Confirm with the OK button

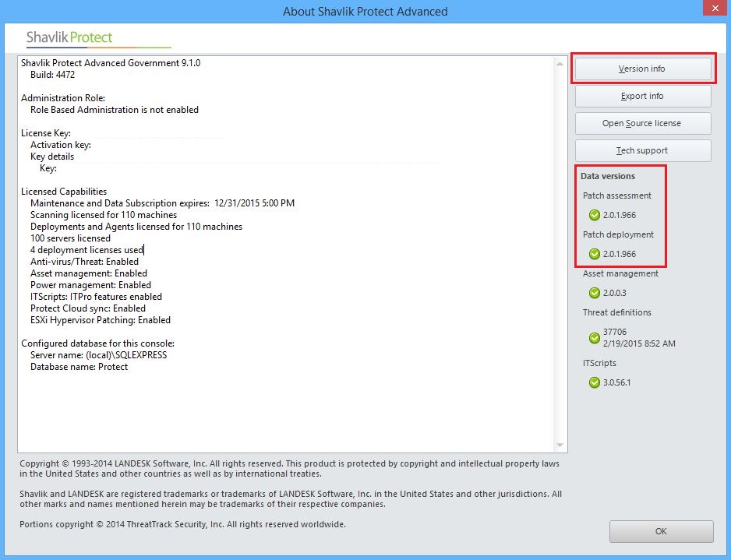point(661,531)
